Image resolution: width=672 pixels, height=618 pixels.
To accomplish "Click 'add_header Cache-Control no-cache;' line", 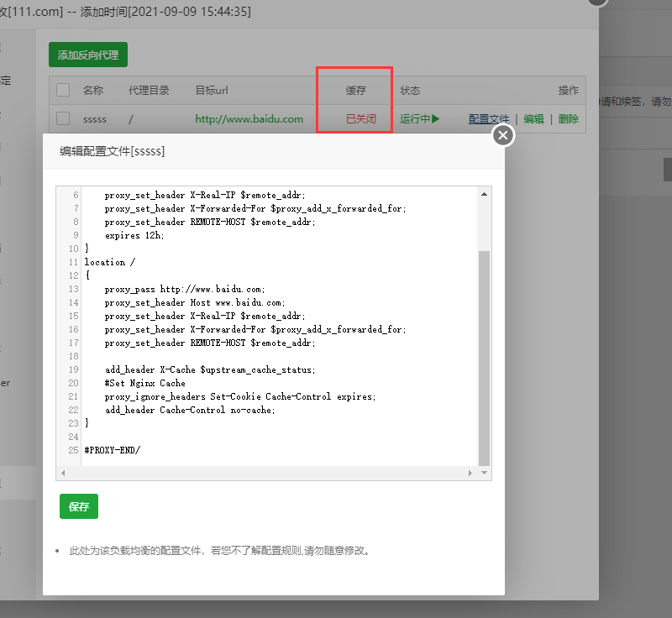I will (x=190, y=410).
